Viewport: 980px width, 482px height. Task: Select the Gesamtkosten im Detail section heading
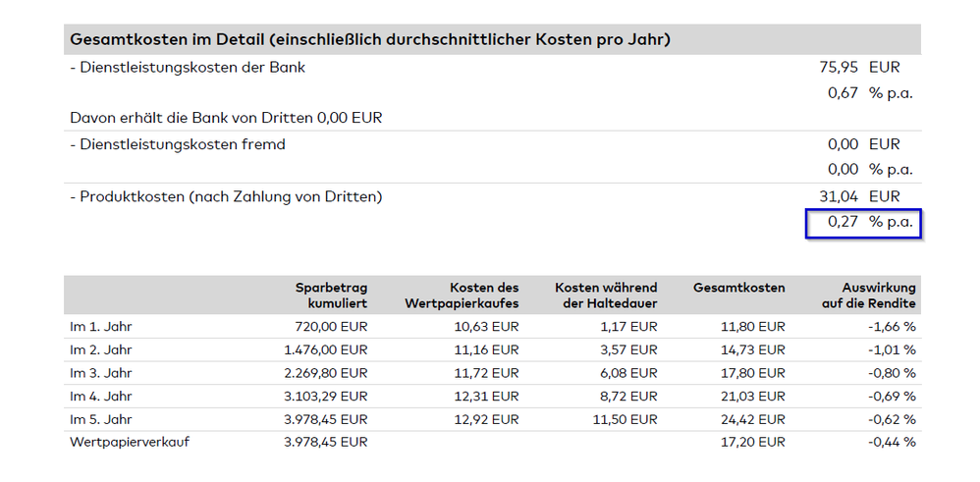click(x=369, y=40)
